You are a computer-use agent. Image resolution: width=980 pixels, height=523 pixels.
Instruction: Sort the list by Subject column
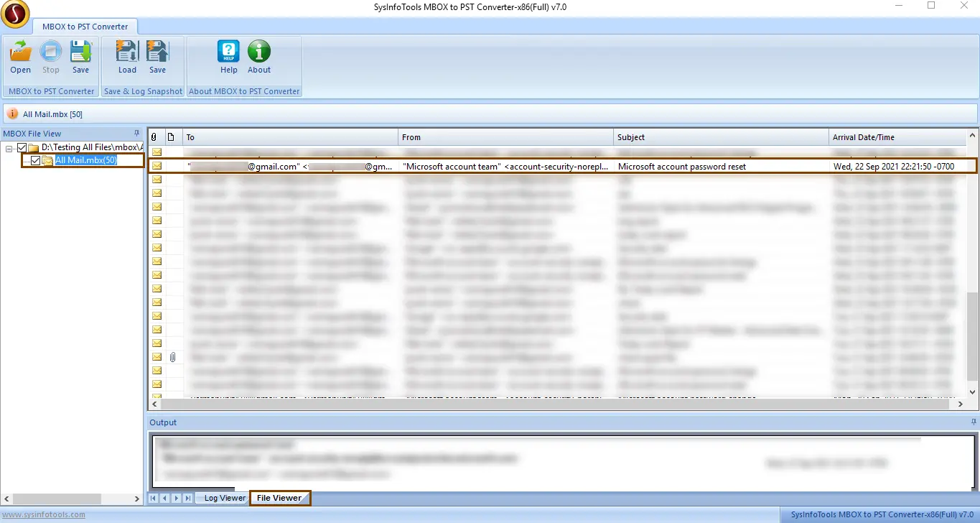click(x=722, y=137)
